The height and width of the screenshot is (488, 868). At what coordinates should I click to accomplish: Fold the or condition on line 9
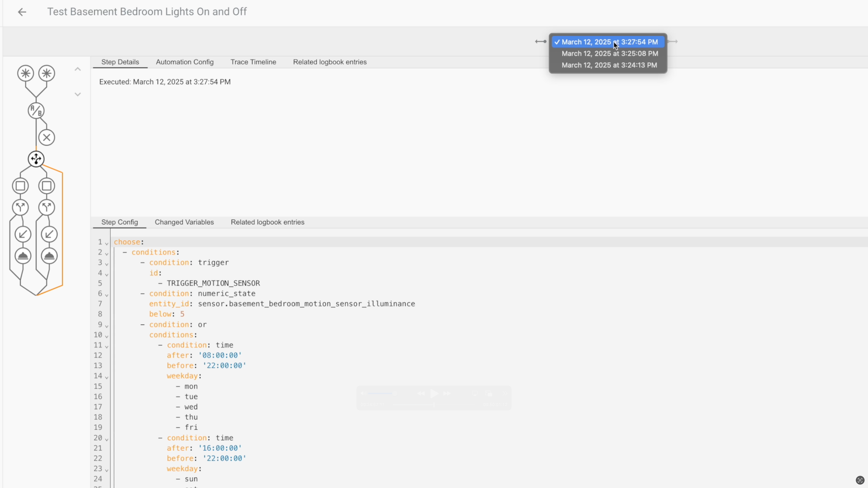[x=107, y=325]
